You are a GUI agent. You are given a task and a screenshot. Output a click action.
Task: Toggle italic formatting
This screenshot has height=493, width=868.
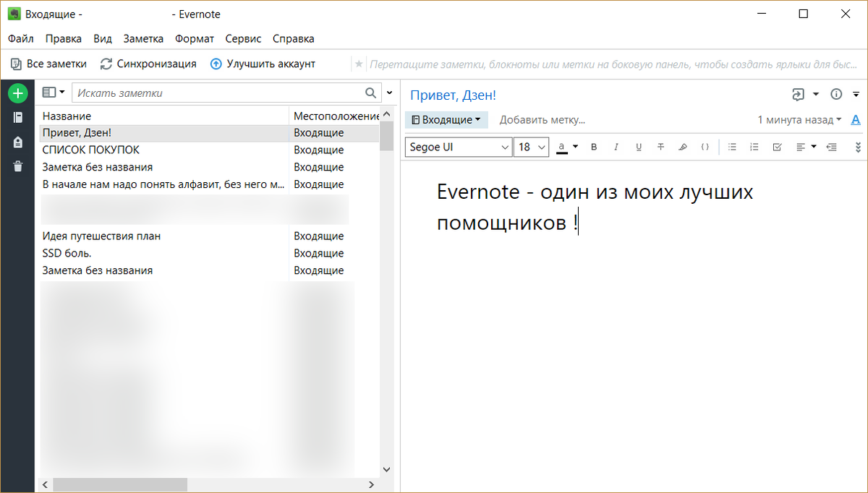[616, 147]
